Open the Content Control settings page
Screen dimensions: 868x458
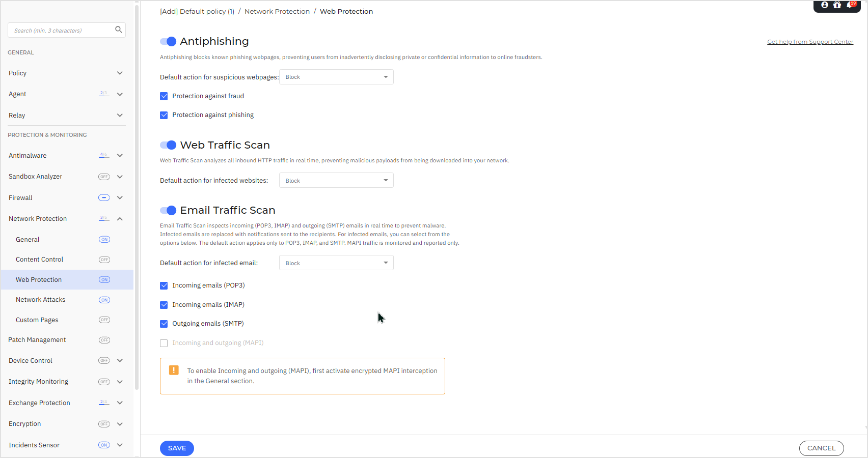(x=39, y=259)
